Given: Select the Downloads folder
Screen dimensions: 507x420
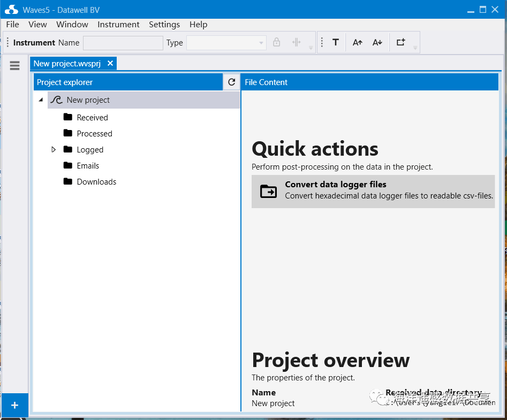Looking at the screenshot, I should coord(96,182).
